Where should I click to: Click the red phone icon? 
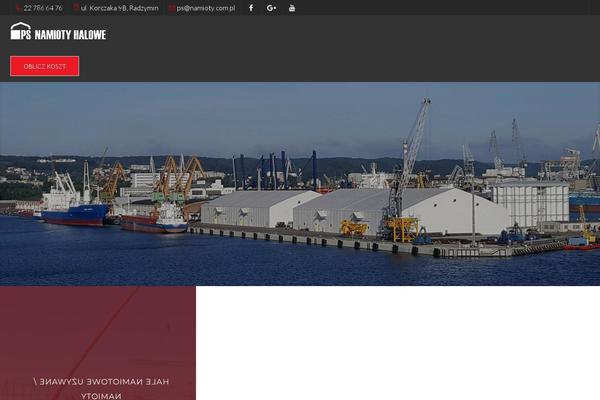18,8
